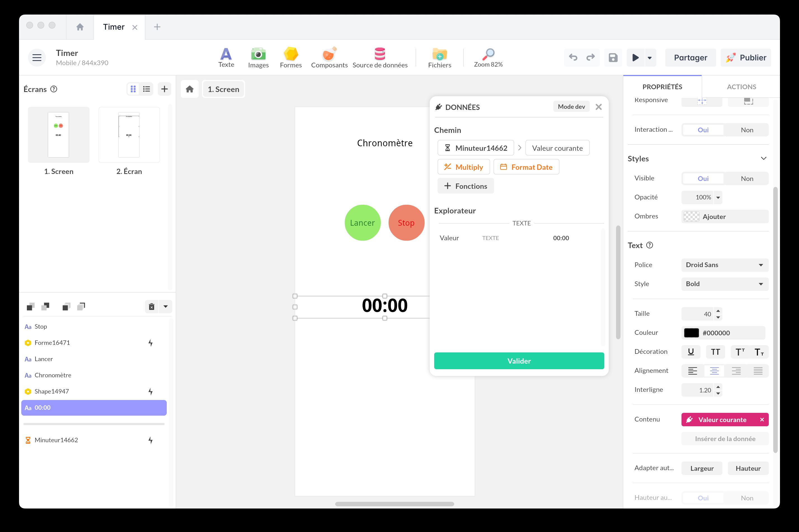Toggle Hauteur auto to Non
This screenshot has width=799, height=532.
pos(746,498)
